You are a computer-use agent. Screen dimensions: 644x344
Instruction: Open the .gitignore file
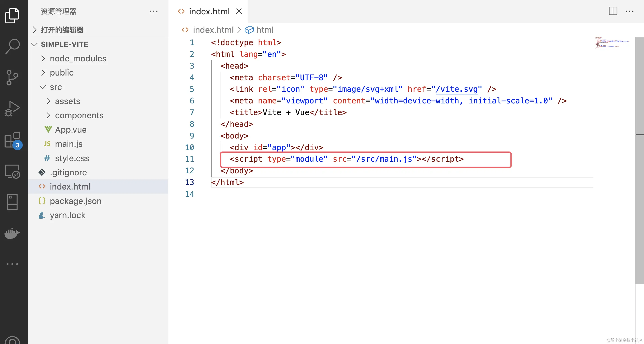(98, 172)
